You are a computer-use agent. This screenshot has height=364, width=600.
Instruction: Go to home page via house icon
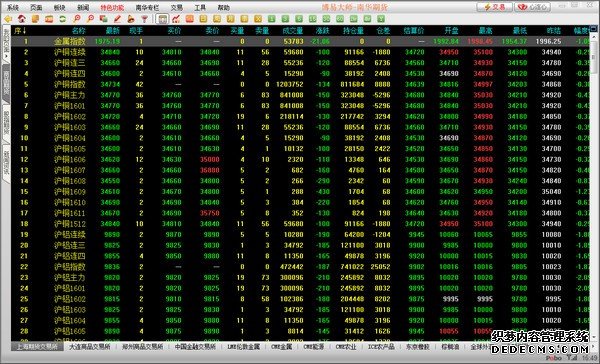(x=22, y=19)
